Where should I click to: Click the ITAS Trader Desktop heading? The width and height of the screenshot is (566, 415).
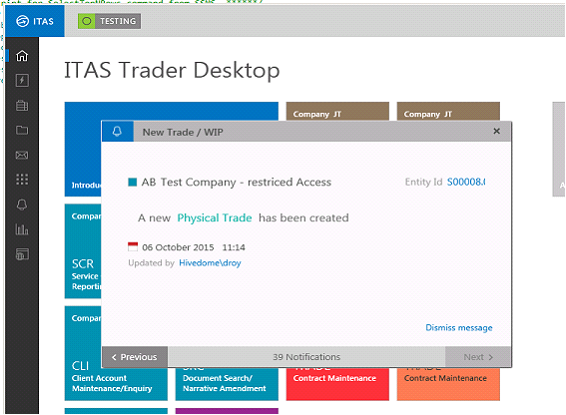point(172,70)
